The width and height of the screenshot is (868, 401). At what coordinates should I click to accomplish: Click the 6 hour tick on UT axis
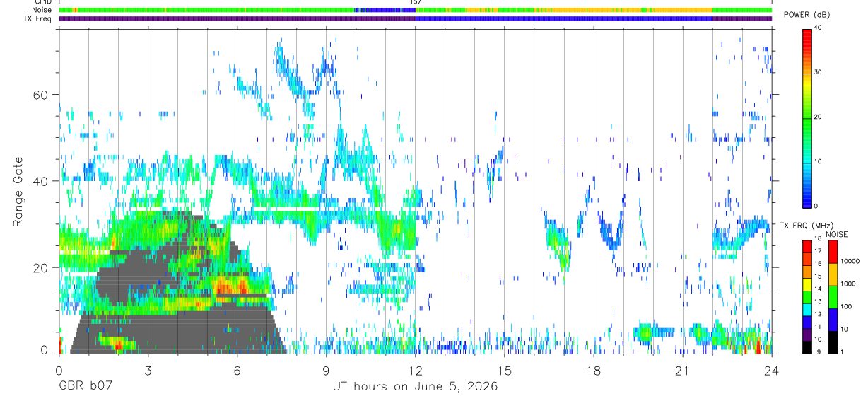coord(237,369)
